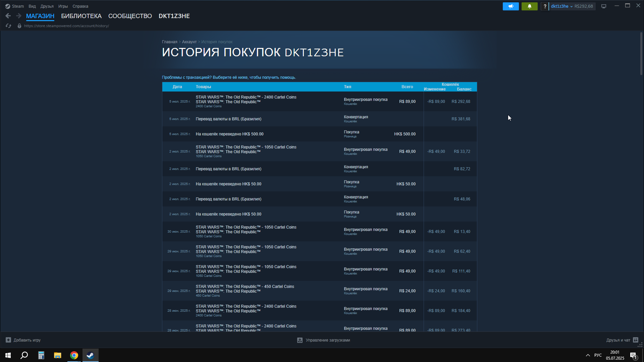Open the R$ 381,68 currency conversion row
This screenshot has width=644, height=362.
coord(319,119)
